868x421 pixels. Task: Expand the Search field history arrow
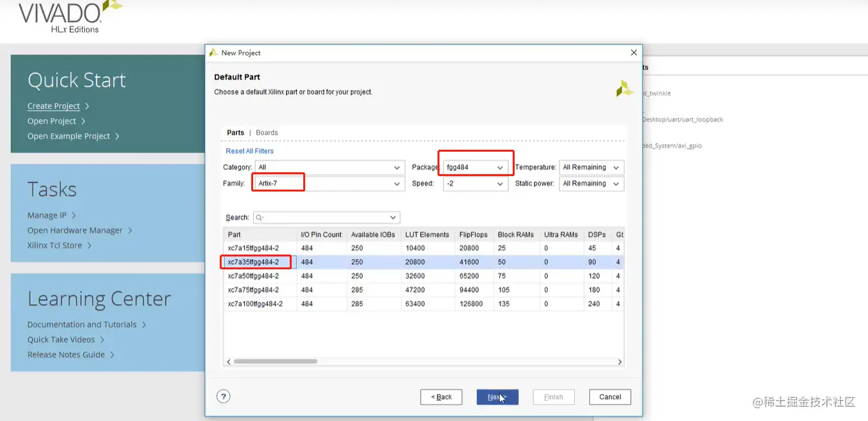click(x=393, y=217)
